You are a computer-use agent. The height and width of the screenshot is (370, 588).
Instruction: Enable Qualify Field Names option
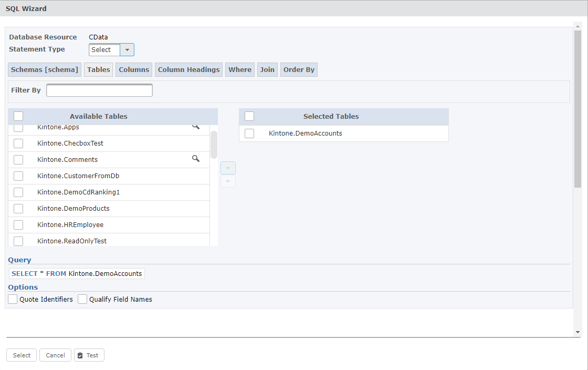point(82,299)
